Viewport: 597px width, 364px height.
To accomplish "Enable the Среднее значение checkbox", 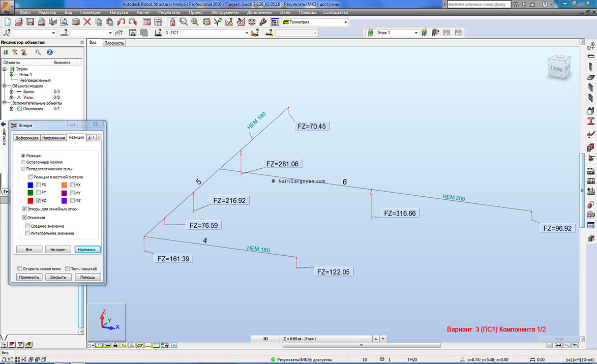I will [27, 226].
